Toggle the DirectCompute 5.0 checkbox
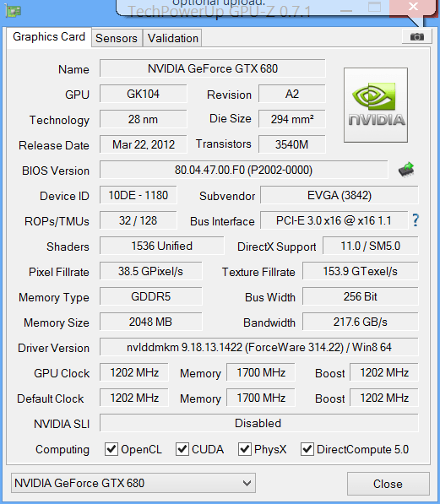The image size is (440, 504). 307,449
